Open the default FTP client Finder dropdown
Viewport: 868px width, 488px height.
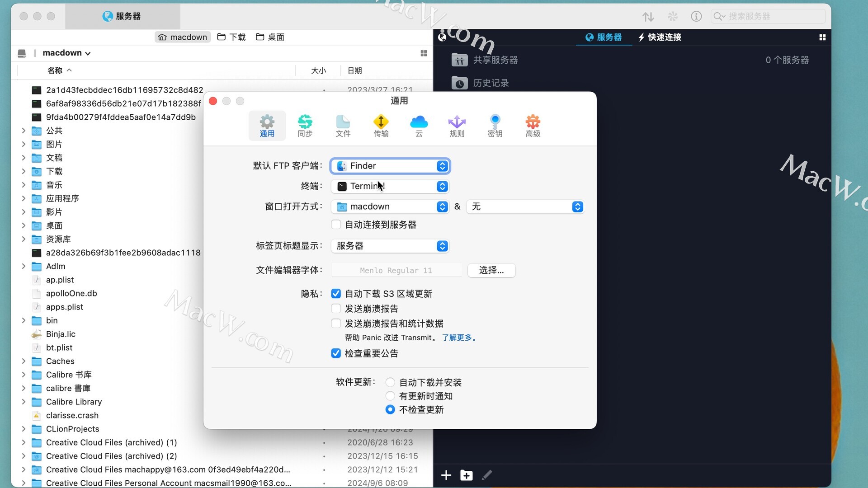tap(390, 166)
